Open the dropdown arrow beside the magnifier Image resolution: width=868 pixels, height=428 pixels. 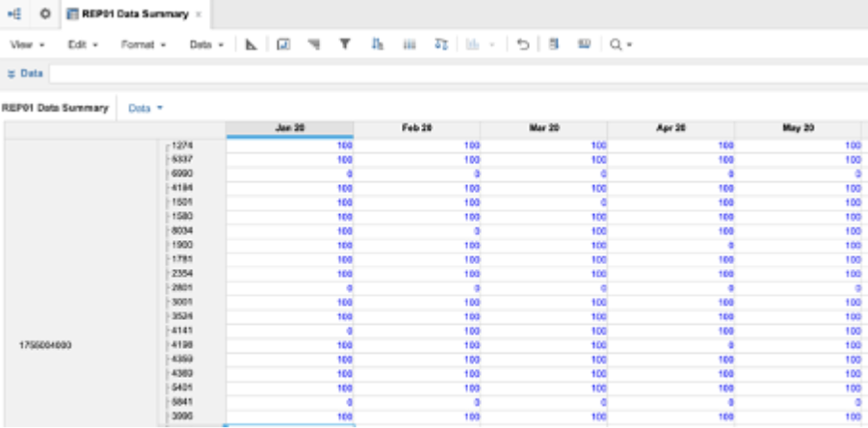(629, 45)
